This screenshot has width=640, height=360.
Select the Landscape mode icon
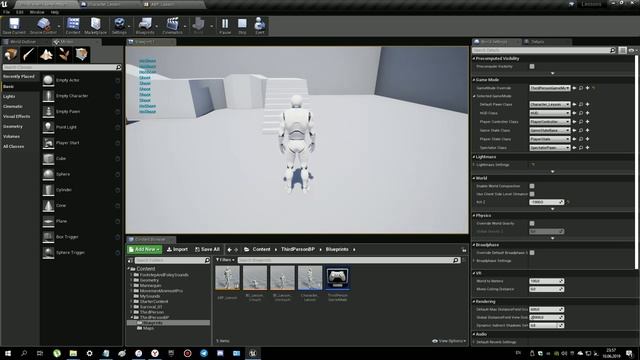(46, 54)
